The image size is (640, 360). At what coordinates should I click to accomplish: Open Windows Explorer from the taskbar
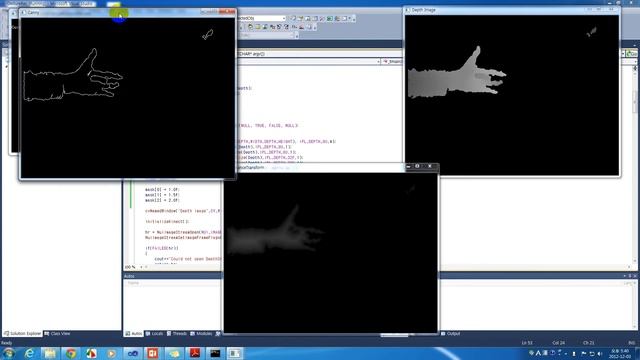pos(50,353)
